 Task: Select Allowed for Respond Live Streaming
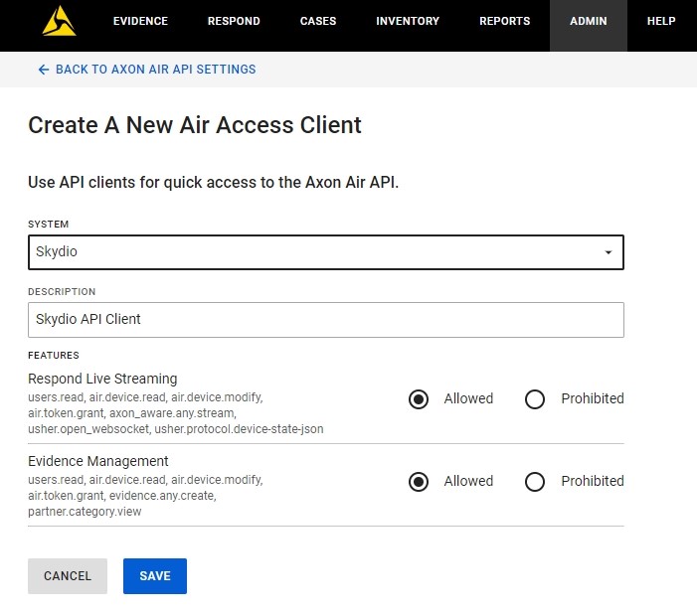pos(420,399)
